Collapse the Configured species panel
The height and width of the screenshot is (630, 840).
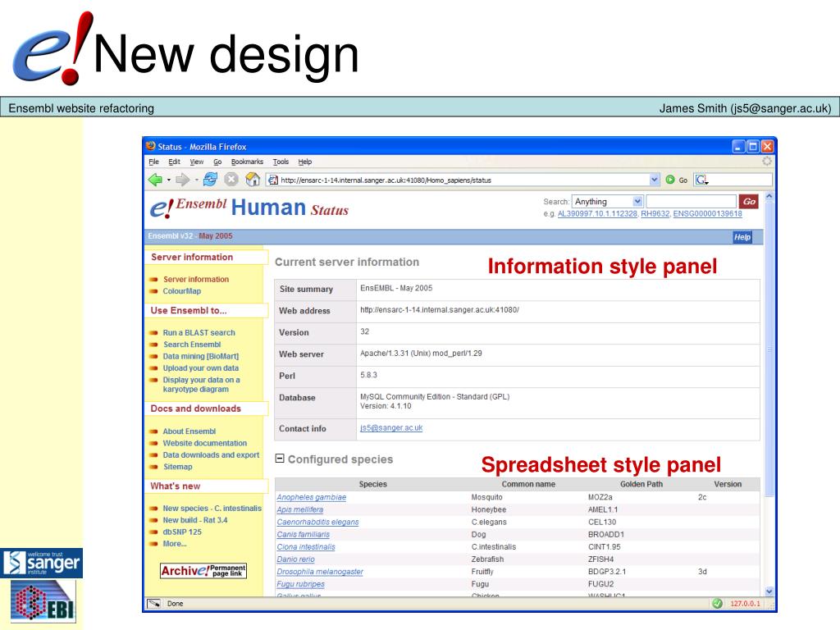(x=280, y=459)
